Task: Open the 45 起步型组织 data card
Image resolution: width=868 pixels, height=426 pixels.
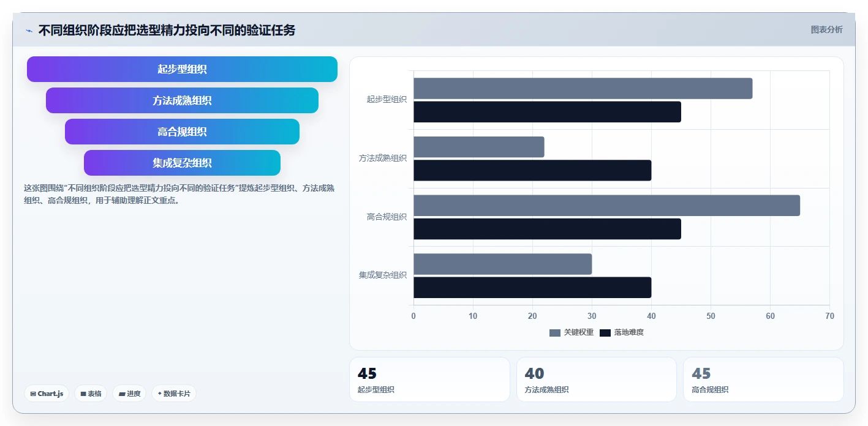Action: [x=429, y=379]
